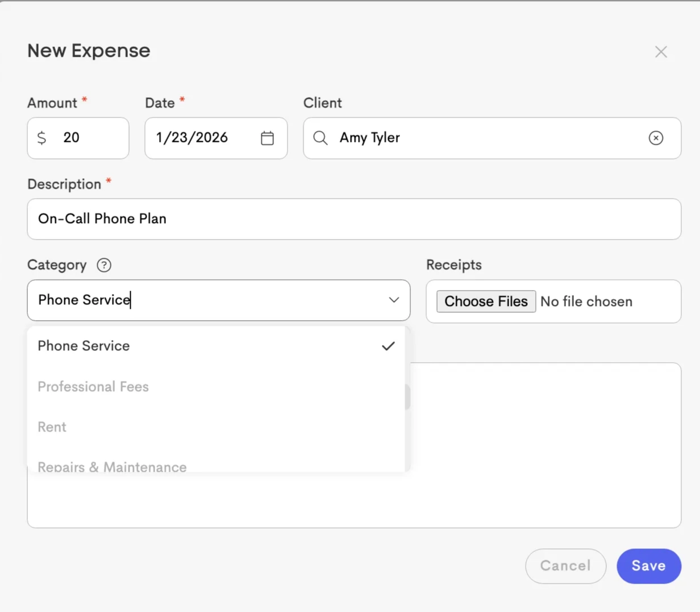Screen dimensions: 700x612
Task: Click the Receipts label
Action: tap(454, 265)
